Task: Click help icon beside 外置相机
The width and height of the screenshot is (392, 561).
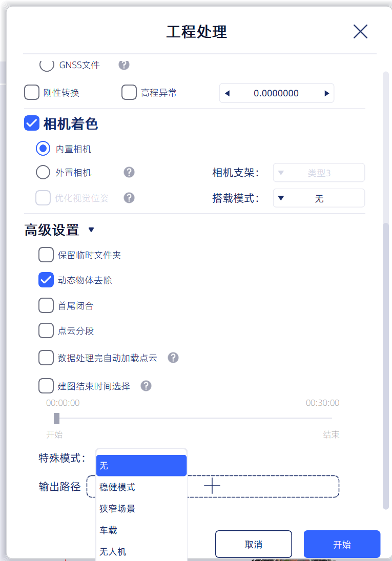Action: (x=129, y=172)
